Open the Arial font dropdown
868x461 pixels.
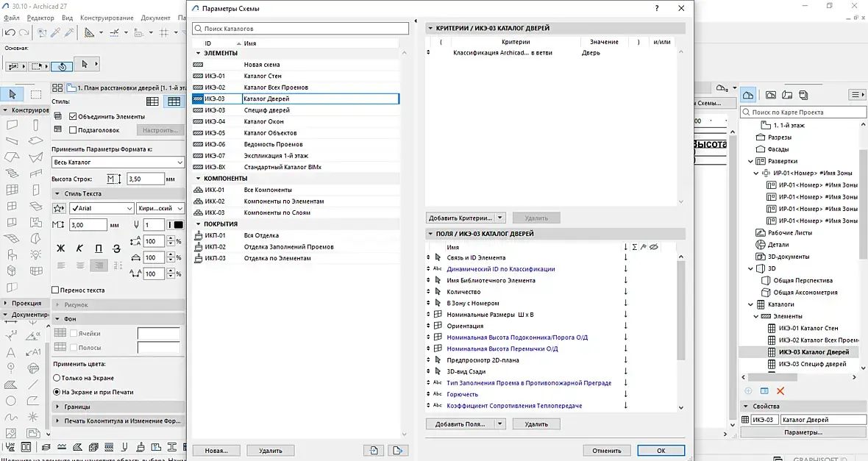[x=102, y=209]
